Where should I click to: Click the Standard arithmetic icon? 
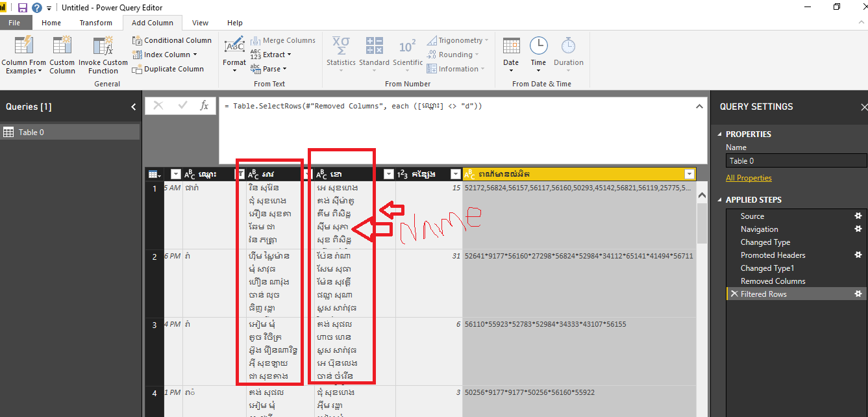coord(374,46)
